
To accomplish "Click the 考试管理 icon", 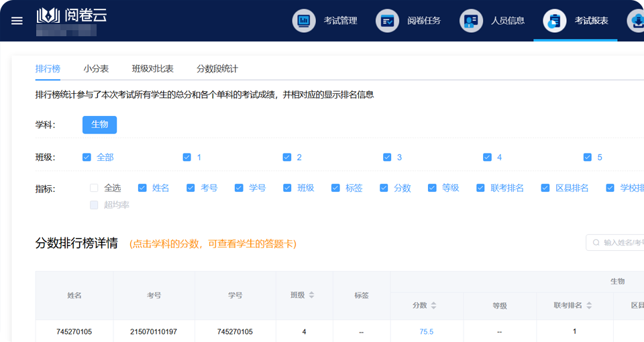I will pos(304,21).
